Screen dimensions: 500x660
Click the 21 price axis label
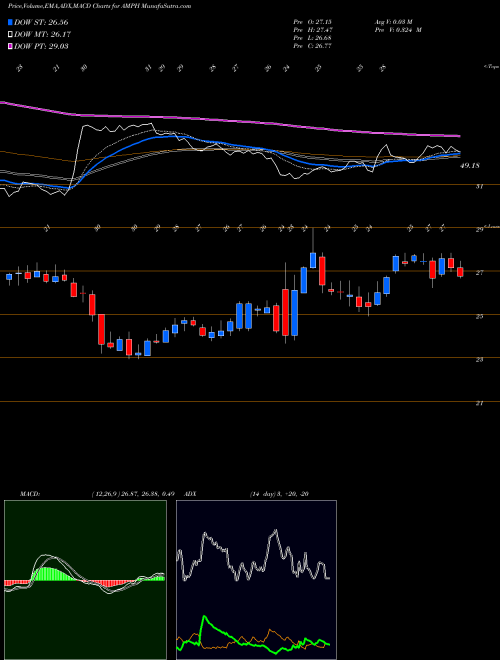click(x=479, y=403)
